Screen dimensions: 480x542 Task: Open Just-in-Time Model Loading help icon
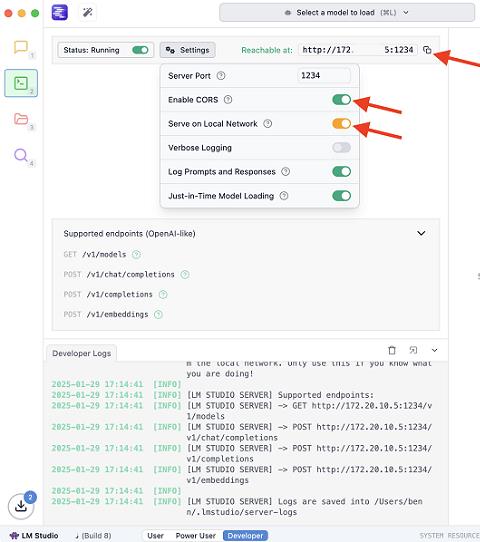click(284, 196)
